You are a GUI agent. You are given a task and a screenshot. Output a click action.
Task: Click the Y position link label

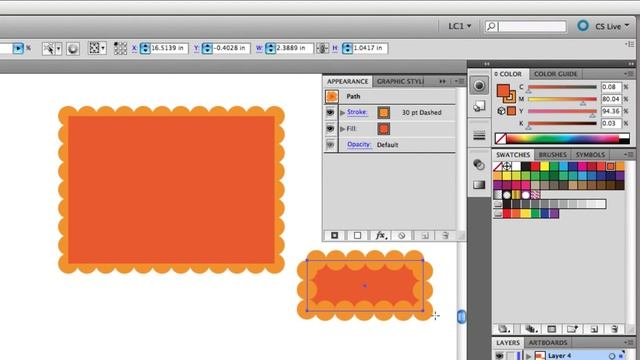click(x=196, y=48)
